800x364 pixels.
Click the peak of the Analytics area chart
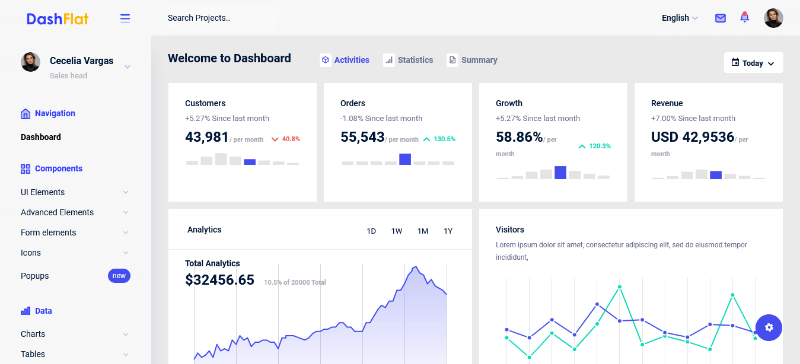pos(416,267)
